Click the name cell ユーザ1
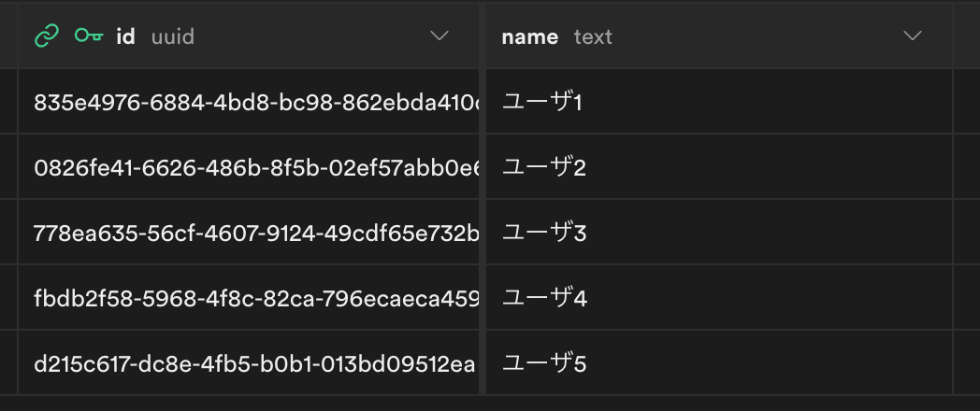980x411 pixels. (x=543, y=102)
